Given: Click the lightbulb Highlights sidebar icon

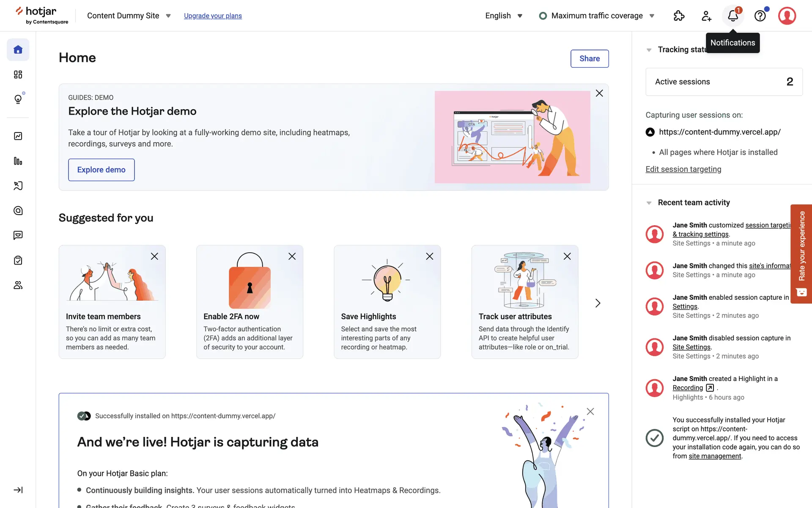Looking at the screenshot, I should pos(18,99).
